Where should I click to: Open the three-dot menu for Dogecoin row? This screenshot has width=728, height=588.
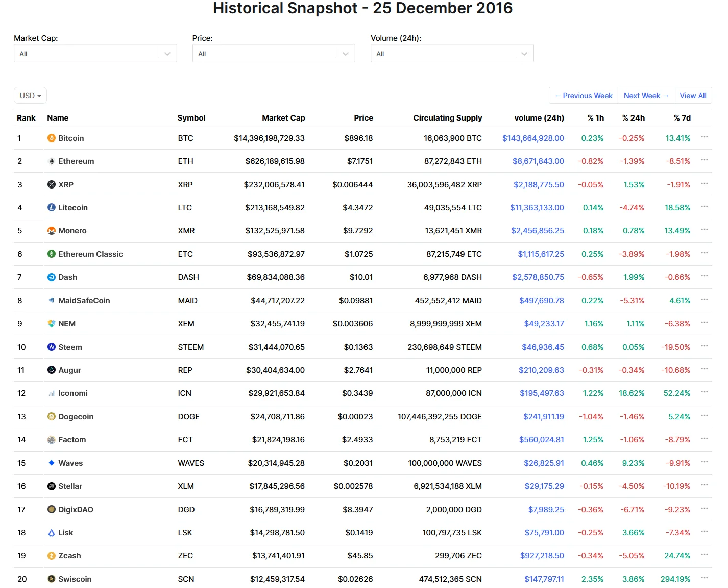[x=705, y=415]
